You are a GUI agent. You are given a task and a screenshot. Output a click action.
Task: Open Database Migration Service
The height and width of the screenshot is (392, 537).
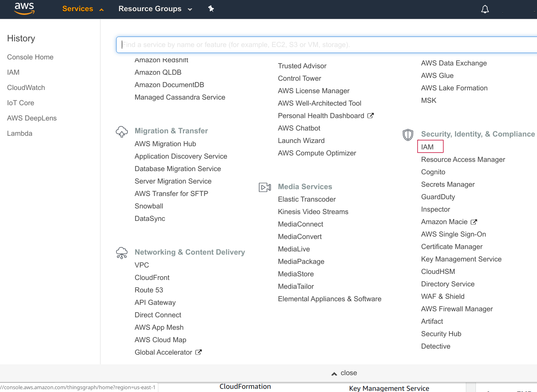click(178, 169)
